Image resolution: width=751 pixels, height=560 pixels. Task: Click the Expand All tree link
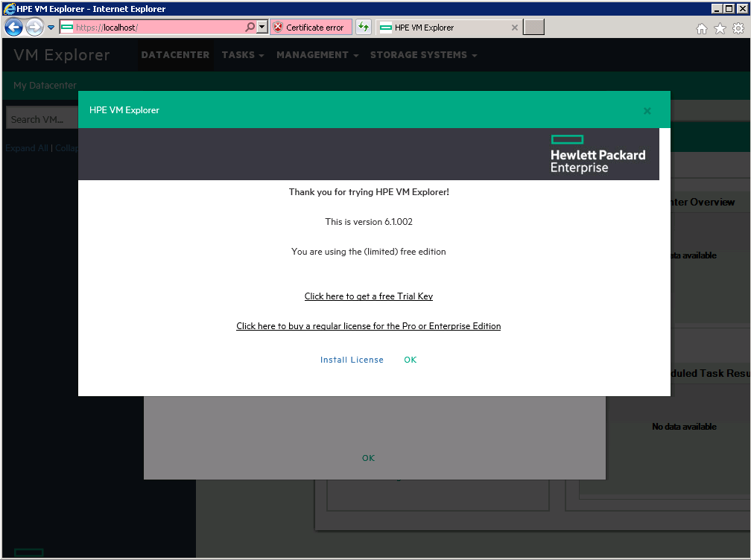[27, 148]
